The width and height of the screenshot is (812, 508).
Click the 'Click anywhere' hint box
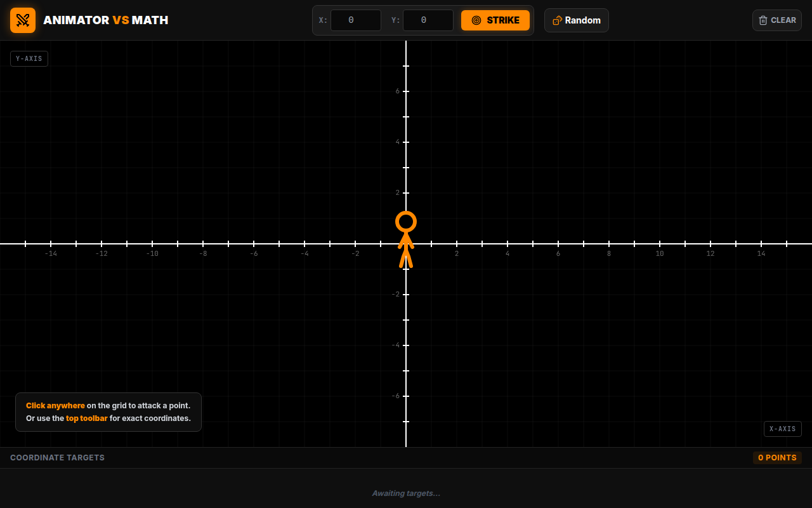pos(108,412)
